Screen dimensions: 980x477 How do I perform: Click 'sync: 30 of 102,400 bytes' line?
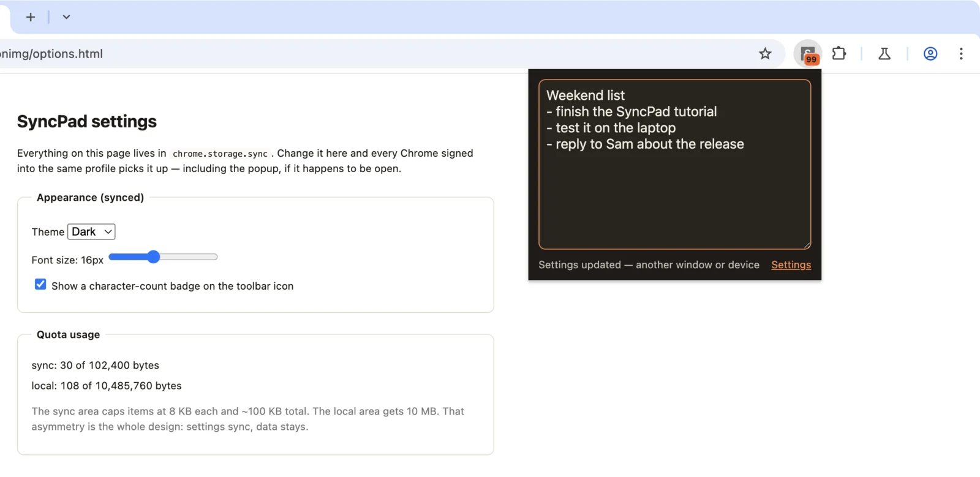96,365
